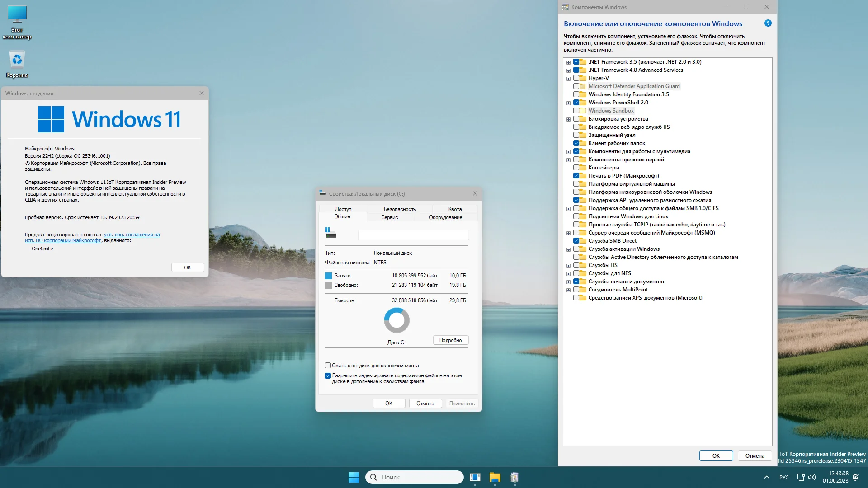Click the Windows Start button on taskbar
The width and height of the screenshot is (868, 488).
pos(354,477)
